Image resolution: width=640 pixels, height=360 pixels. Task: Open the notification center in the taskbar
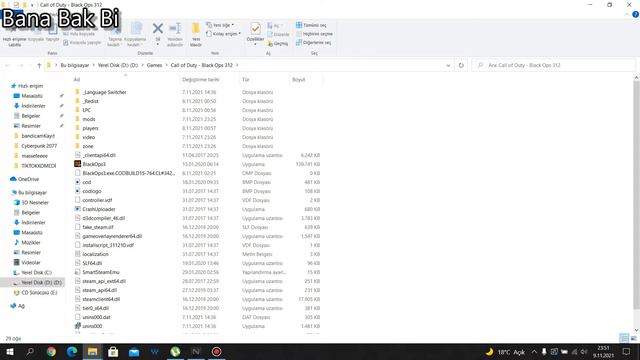[x=627, y=351]
